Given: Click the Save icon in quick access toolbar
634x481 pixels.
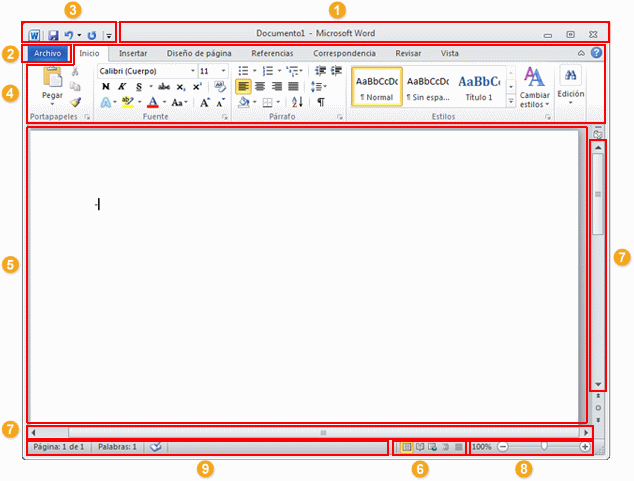Looking at the screenshot, I should pos(53,35).
